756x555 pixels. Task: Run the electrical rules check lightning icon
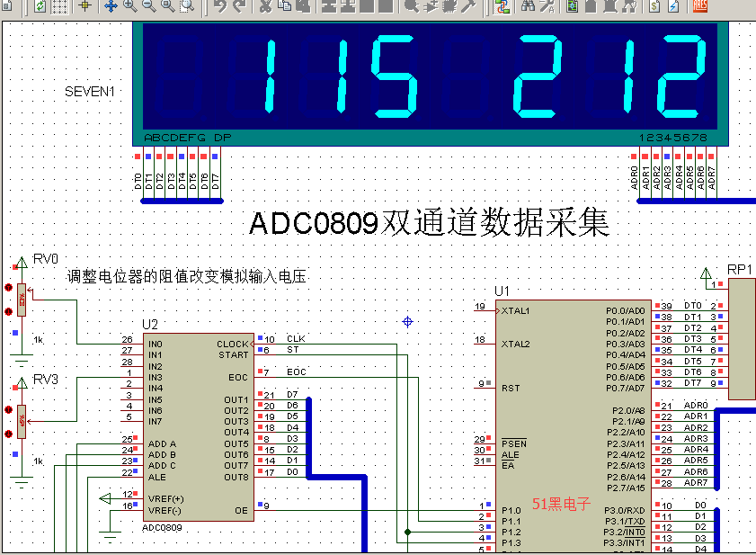click(x=673, y=6)
